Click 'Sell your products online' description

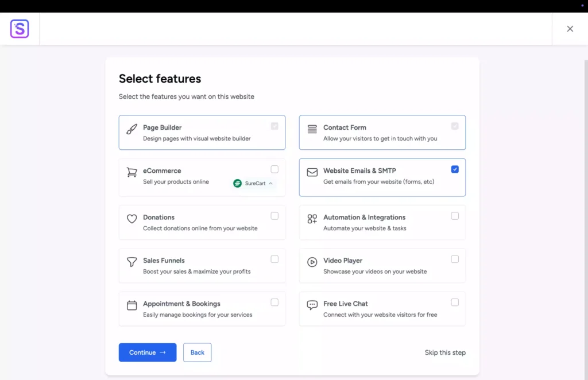click(x=176, y=182)
